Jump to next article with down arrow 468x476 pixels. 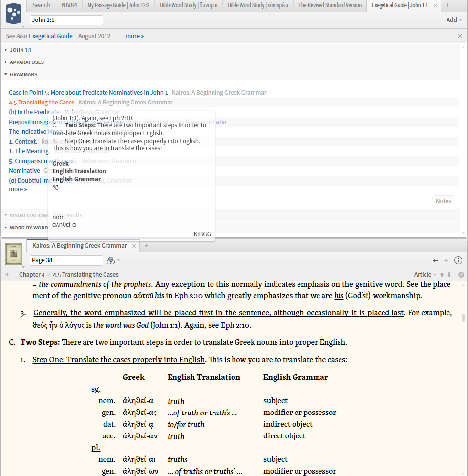(449, 275)
